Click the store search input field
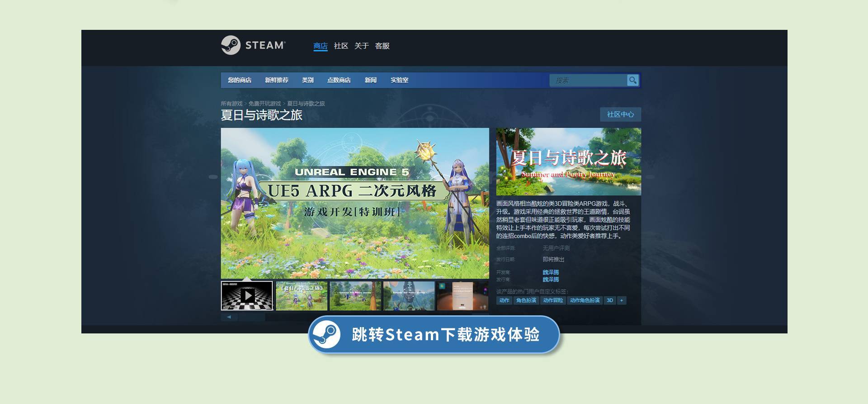The height and width of the screenshot is (404, 868). tap(588, 80)
